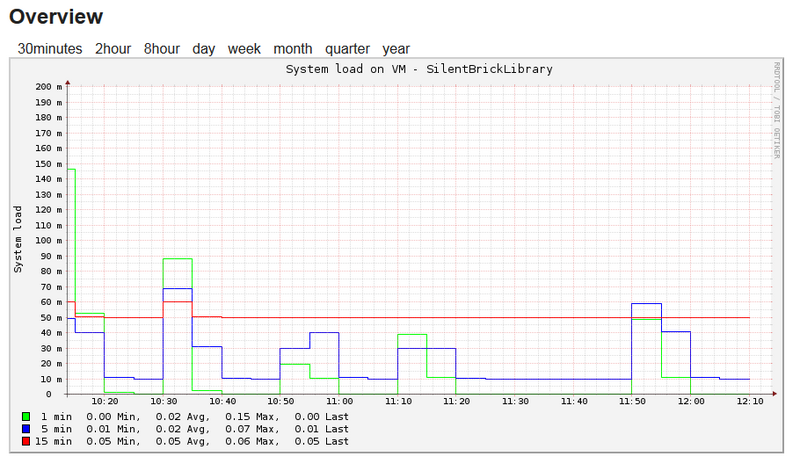Show the day graph
The height and width of the screenshot is (471, 800).
204,48
